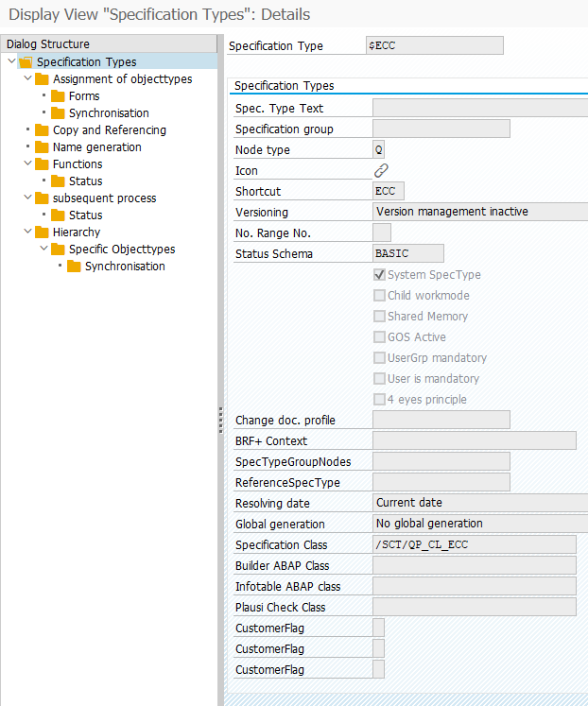Select Synchronisation under Specific Objecttypes

tap(125, 267)
